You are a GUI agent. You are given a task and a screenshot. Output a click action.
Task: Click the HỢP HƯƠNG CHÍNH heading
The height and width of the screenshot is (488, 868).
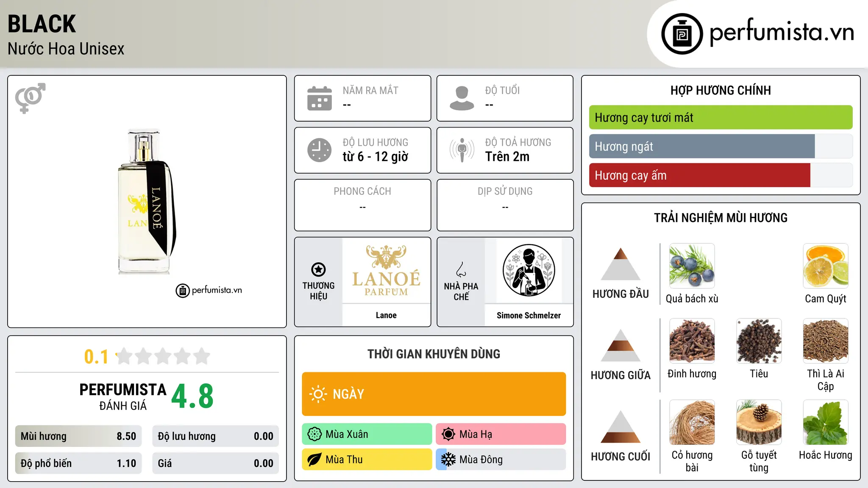tap(721, 90)
